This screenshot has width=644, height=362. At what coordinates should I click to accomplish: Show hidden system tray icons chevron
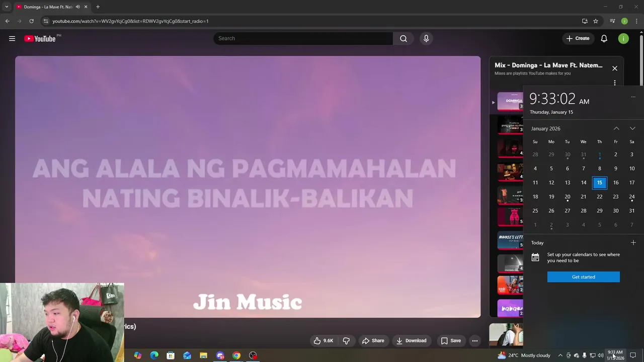tap(560, 355)
